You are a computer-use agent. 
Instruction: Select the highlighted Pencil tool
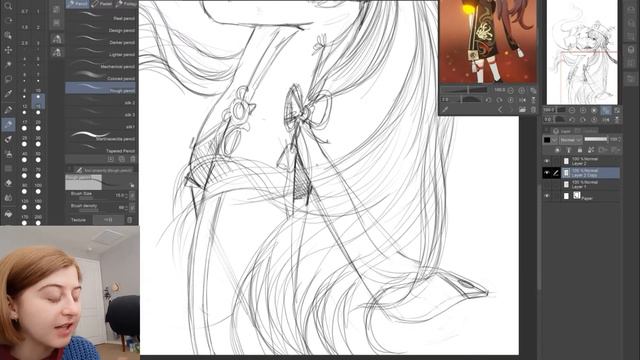click(x=8, y=124)
